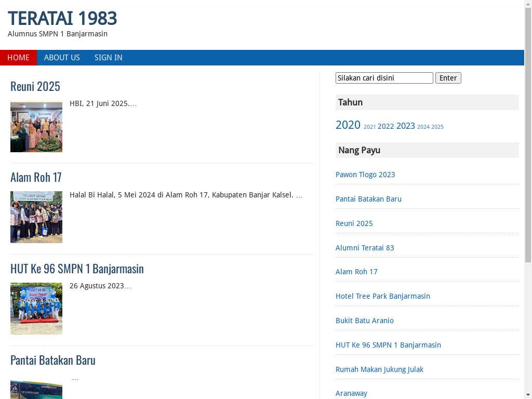View the Reuni 2025 group photo thumbnail
The width and height of the screenshot is (532, 399).
36,127
